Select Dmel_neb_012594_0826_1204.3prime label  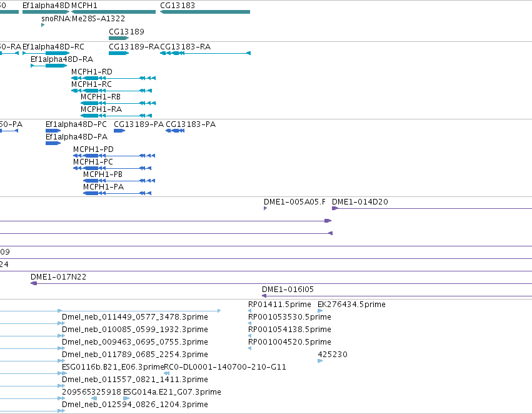pos(135,405)
